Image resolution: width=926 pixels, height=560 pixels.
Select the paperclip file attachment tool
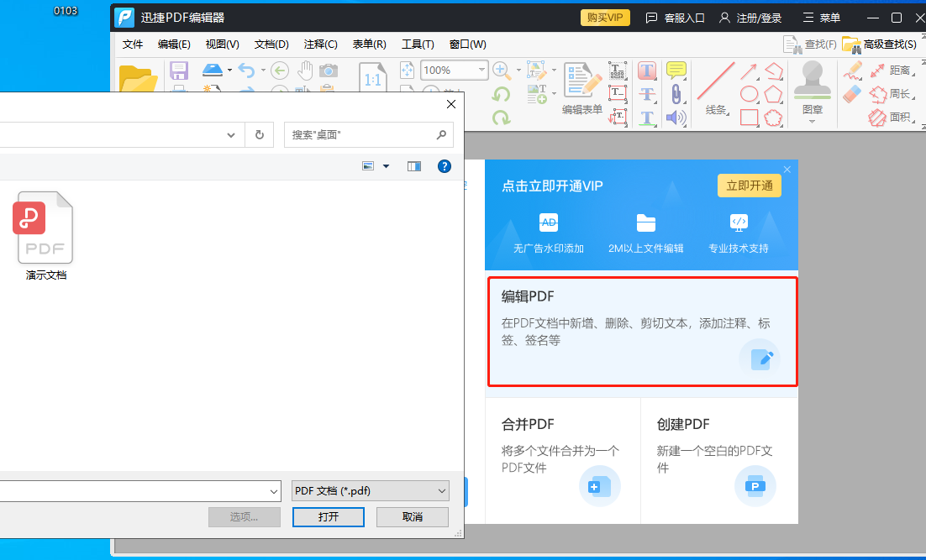pyautogui.click(x=676, y=94)
